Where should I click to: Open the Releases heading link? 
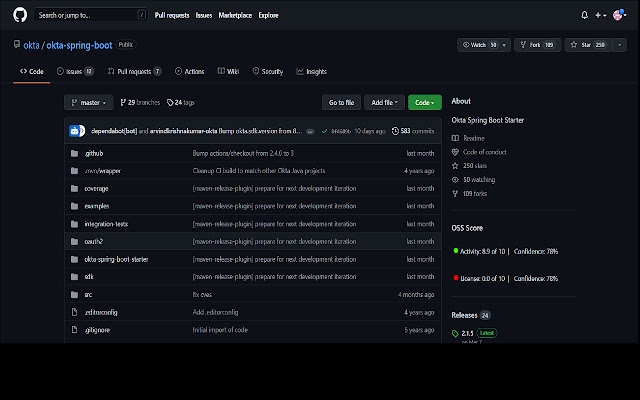point(464,315)
